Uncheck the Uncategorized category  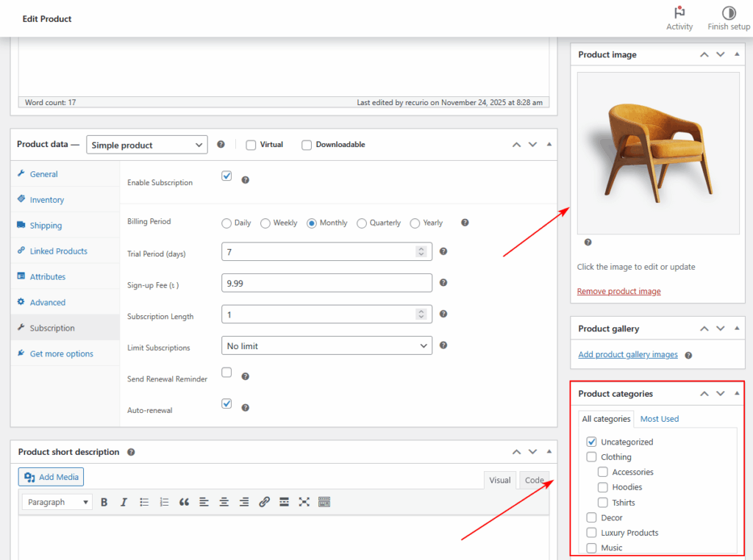click(591, 442)
